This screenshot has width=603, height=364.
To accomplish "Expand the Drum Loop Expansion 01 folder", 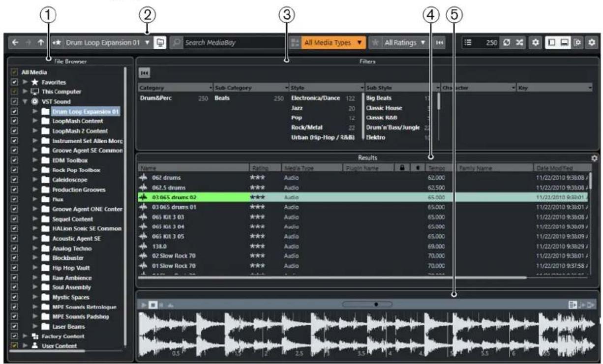I will 35,111.
